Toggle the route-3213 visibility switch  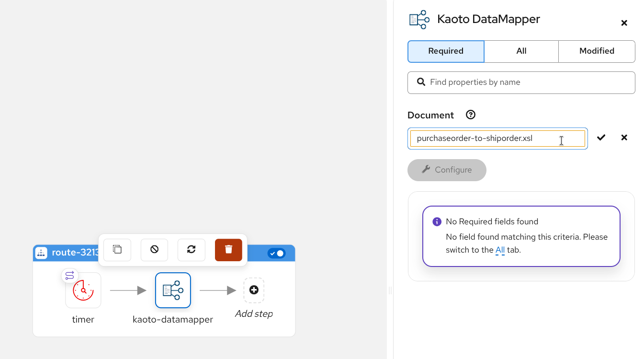point(276,253)
